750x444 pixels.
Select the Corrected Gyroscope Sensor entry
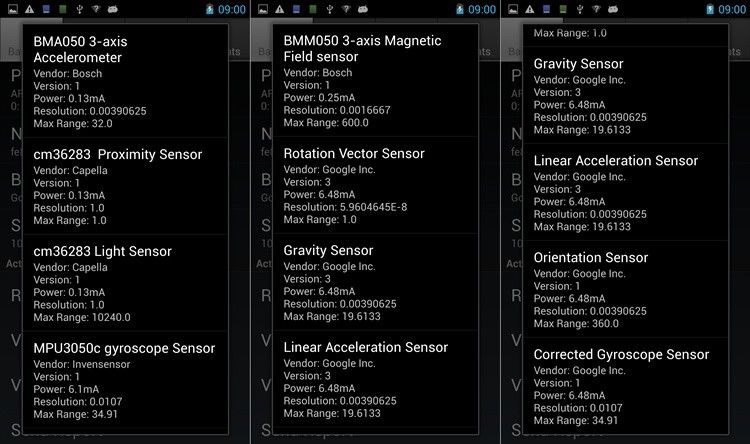[626, 386]
